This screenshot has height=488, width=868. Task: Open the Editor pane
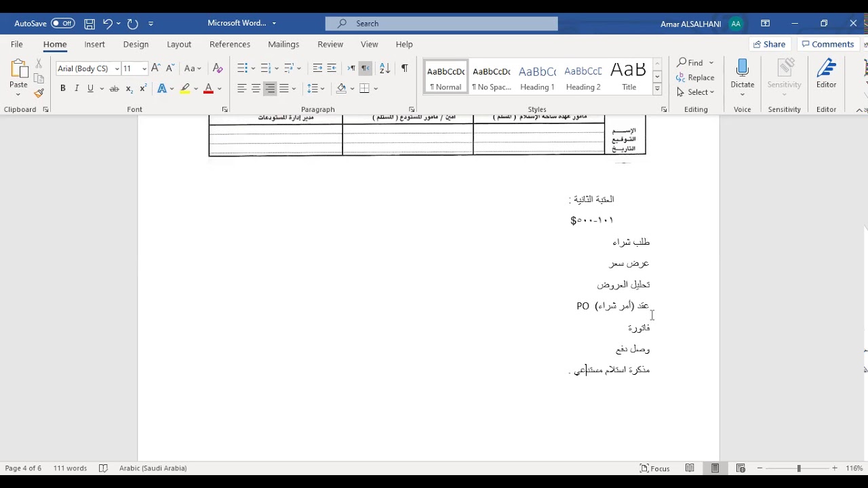point(826,73)
